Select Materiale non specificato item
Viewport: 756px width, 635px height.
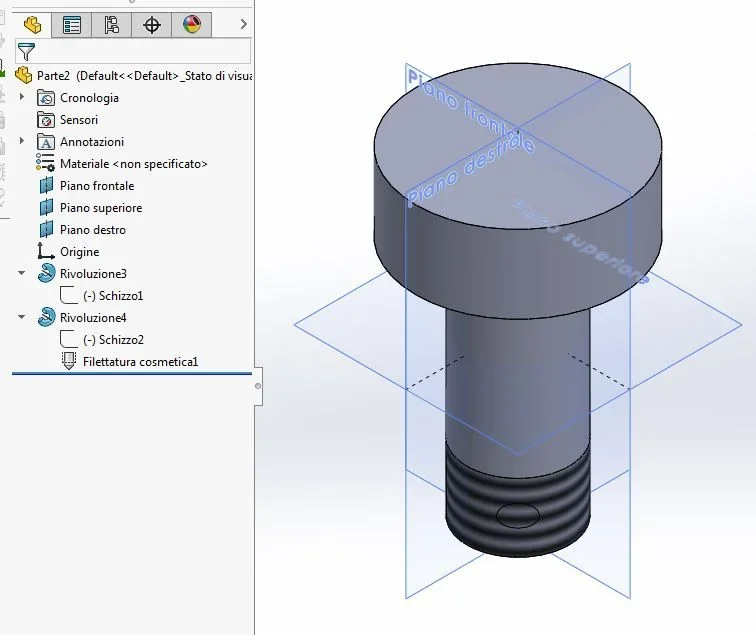click(x=134, y=164)
